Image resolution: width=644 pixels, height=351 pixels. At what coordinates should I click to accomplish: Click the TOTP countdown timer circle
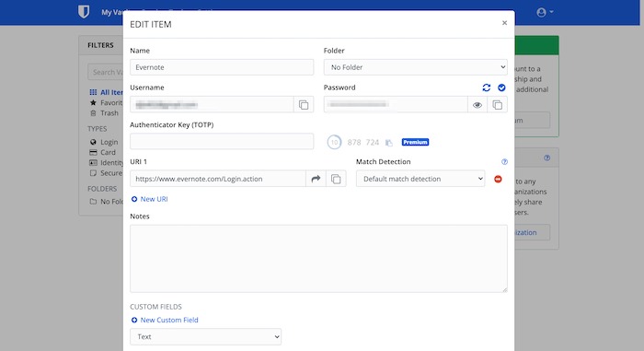(x=334, y=143)
